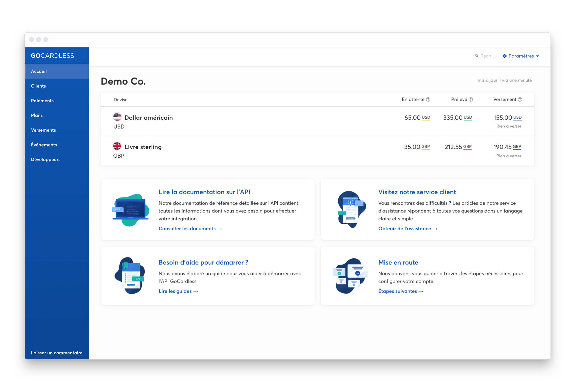Click the US flag icon

point(117,117)
